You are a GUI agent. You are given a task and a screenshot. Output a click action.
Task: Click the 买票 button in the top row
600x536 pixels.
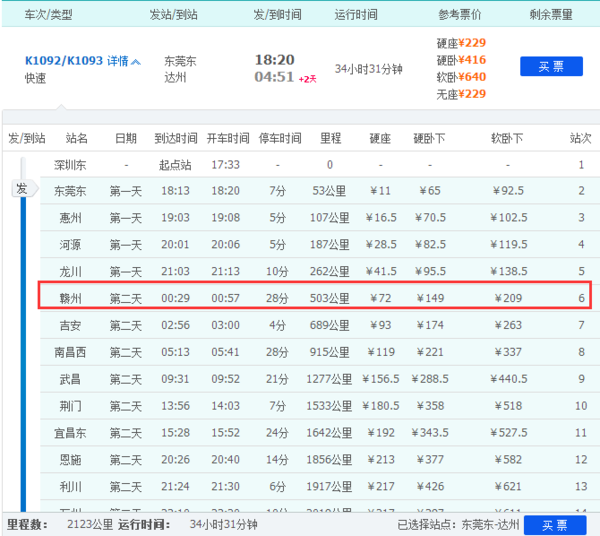[x=551, y=67]
